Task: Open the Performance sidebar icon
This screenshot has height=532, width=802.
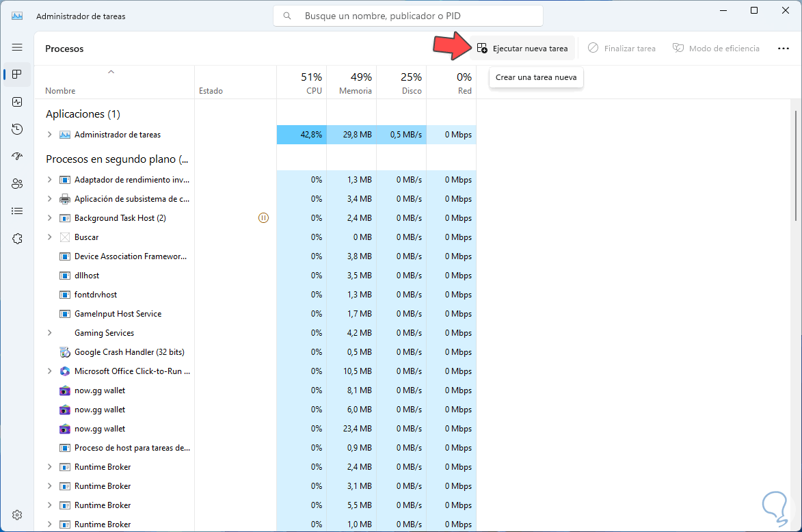Action: [17, 102]
